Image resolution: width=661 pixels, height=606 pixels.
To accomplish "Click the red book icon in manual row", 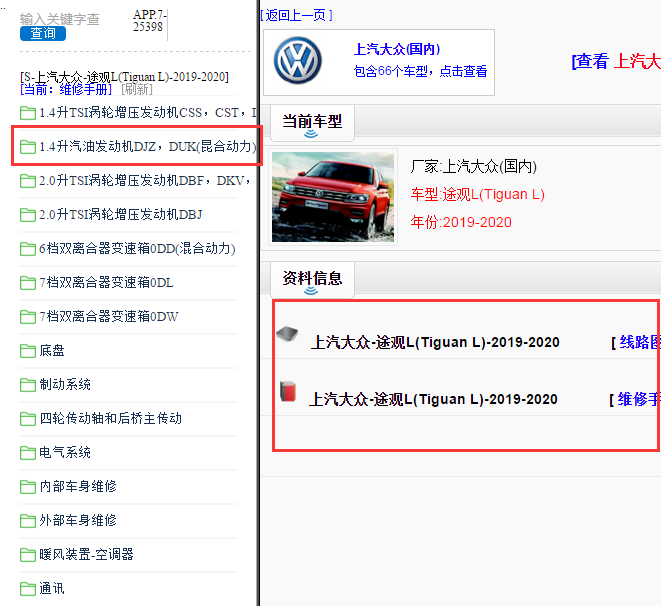I will [x=288, y=391].
